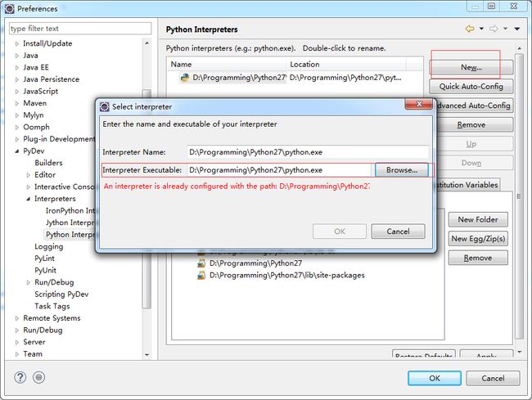Click the help question mark icon
The width and height of the screenshot is (532, 400).
(x=20, y=377)
